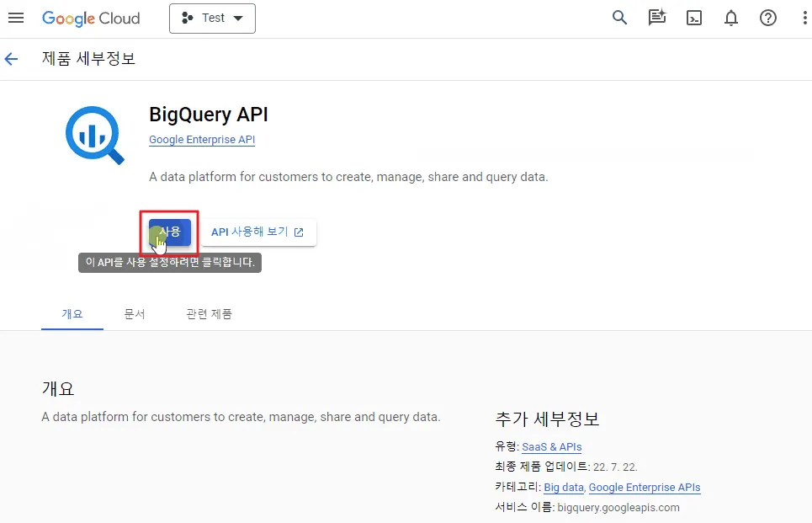Viewport: 812px width, 523px height.
Task: Open the search magnifier icon
Action: [x=619, y=18]
